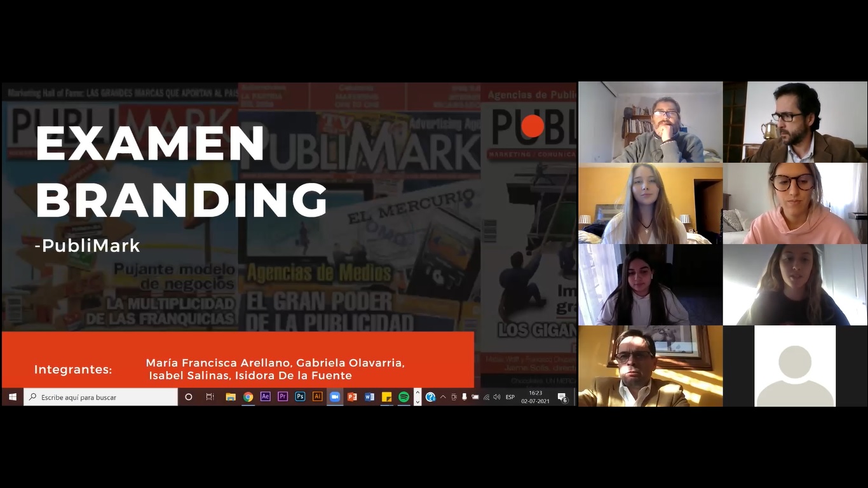Launch Adobe Premiere Pro from taskbar
The height and width of the screenshot is (488, 868).
pos(283,397)
